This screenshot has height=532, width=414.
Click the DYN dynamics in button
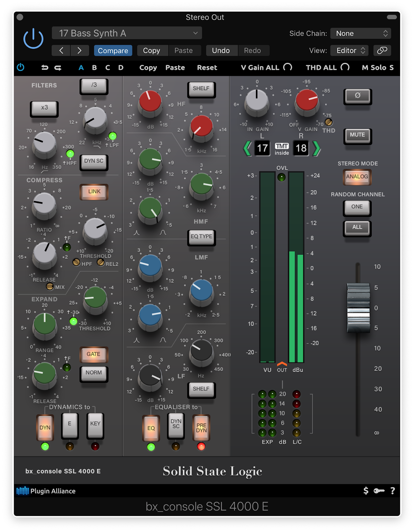coord(45,428)
